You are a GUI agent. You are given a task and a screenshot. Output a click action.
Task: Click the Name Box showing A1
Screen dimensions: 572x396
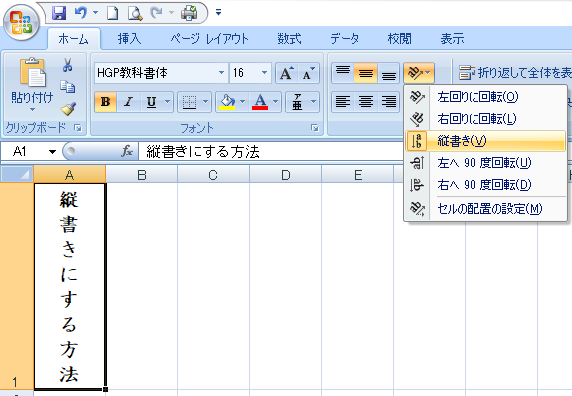(x=23, y=151)
